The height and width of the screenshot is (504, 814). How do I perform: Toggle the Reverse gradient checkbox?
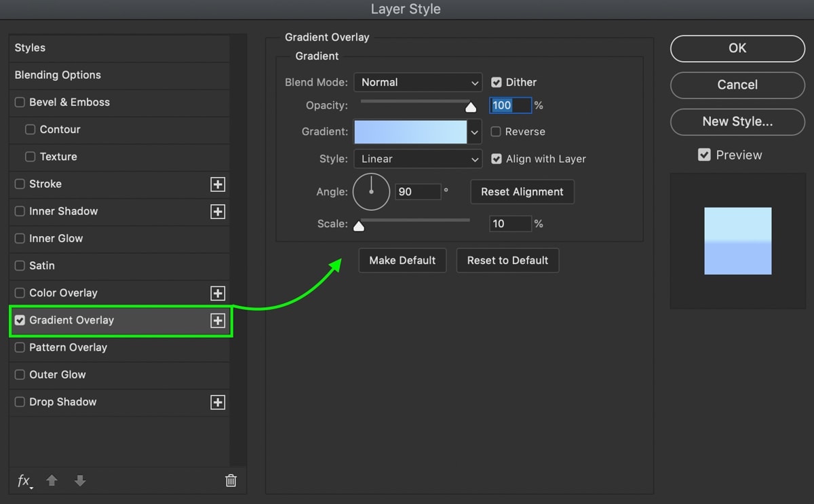(x=497, y=132)
